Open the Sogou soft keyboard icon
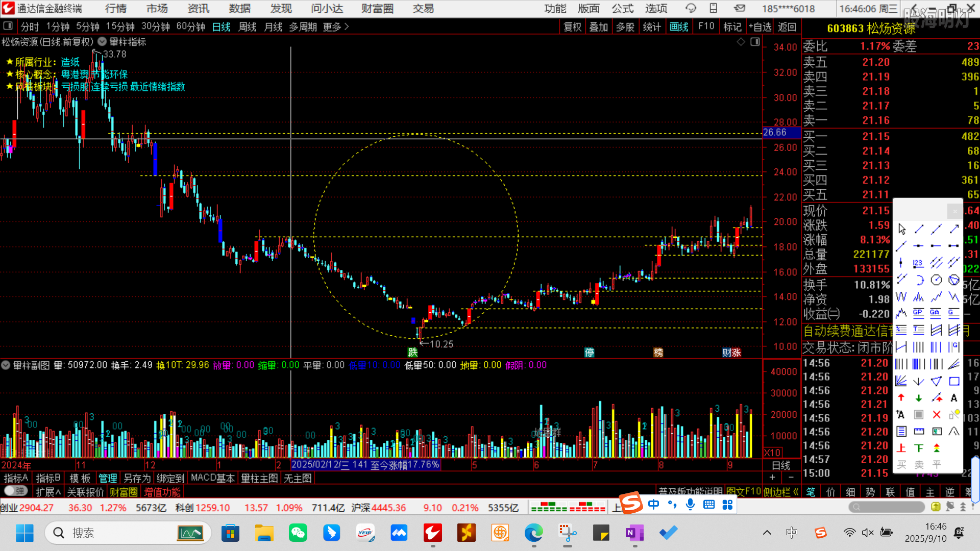Screen dimensions: 980x551 [x=709, y=505]
